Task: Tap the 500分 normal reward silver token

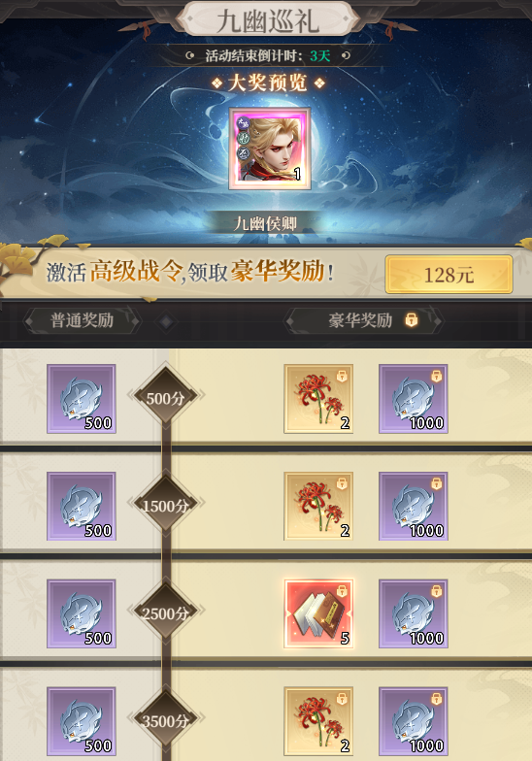Action: (x=82, y=398)
